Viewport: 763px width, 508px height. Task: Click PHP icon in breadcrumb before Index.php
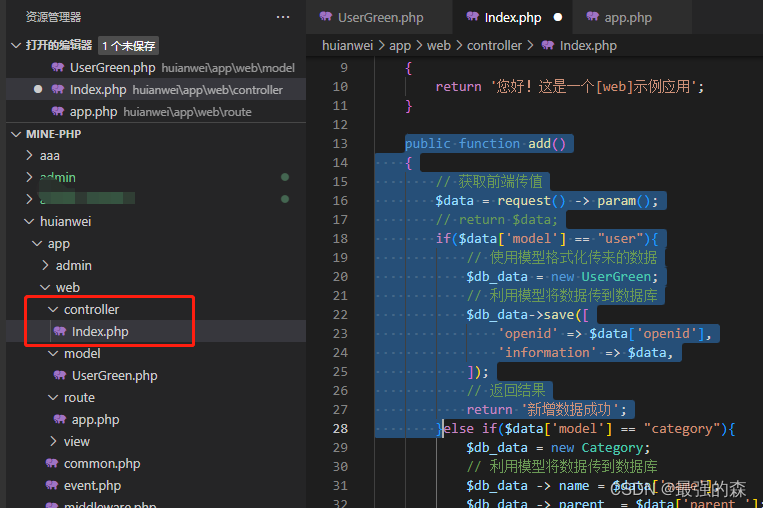pos(548,45)
